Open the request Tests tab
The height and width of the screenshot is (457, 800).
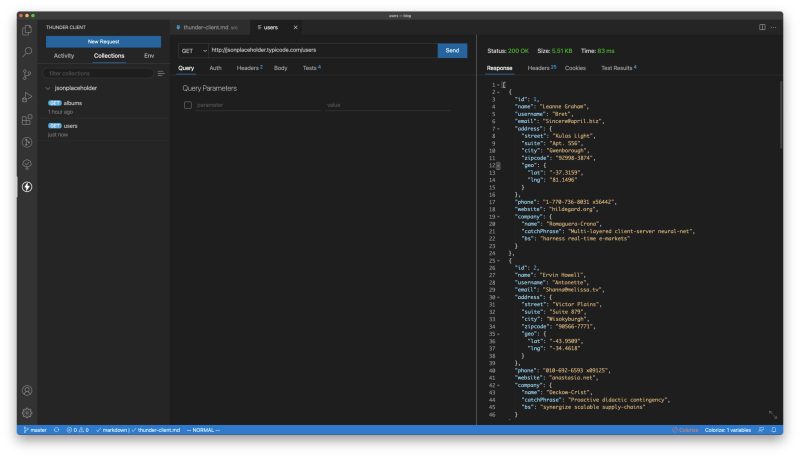pyautogui.click(x=311, y=68)
